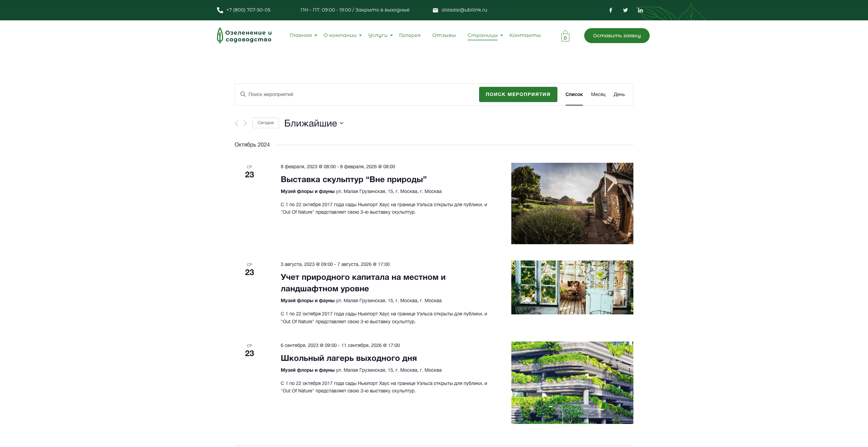Viewport: 868px width, 447px height.
Task: Go to next events arrow
Action: [x=245, y=123]
